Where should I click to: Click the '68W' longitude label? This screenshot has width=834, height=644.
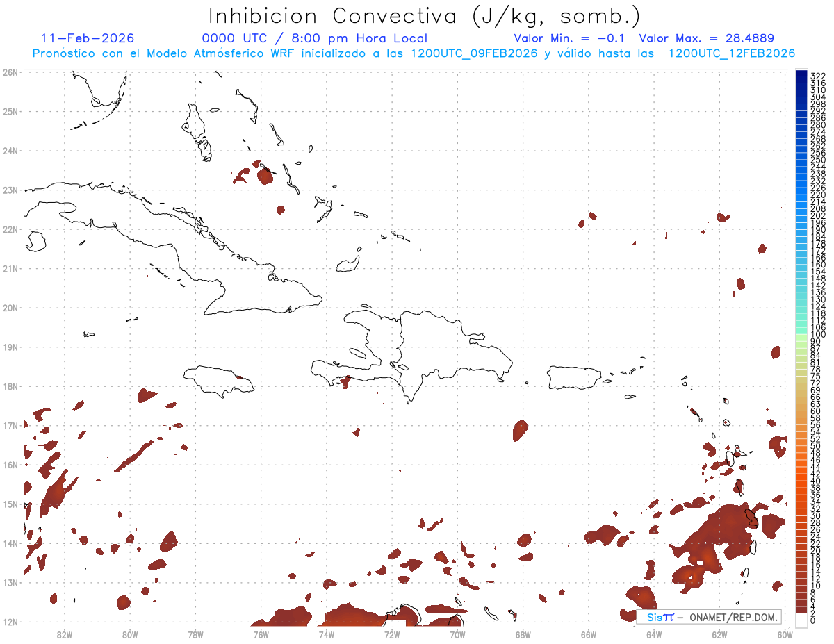523,634
